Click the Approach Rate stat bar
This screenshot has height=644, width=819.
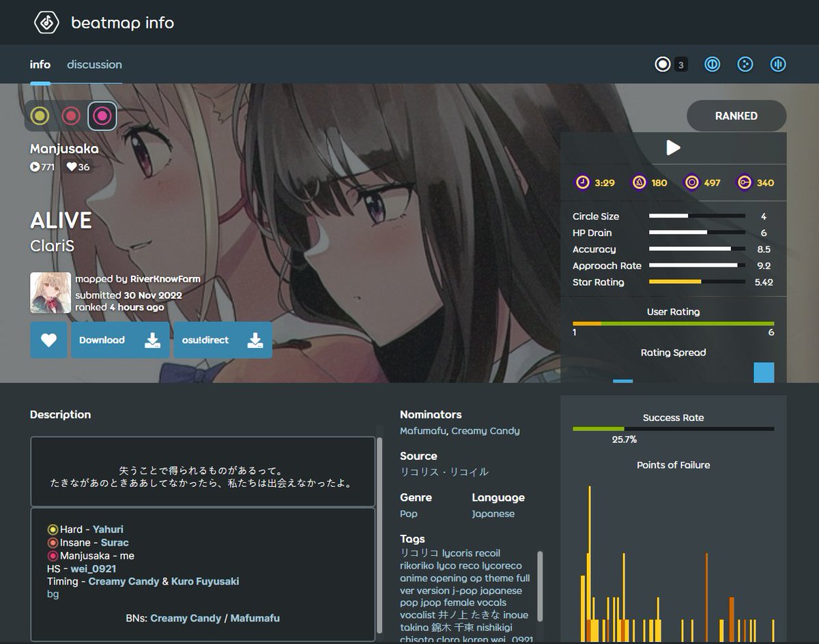tap(697, 265)
